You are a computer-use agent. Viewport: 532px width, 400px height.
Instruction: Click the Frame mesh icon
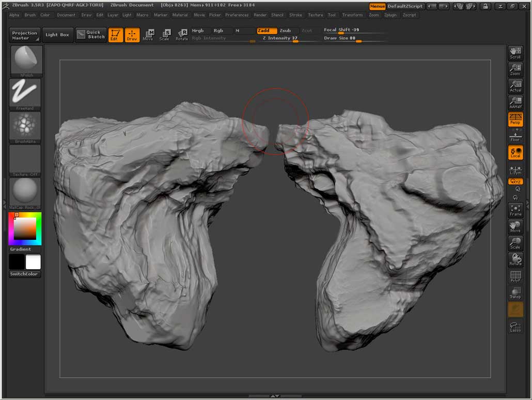[x=515, y=210]
